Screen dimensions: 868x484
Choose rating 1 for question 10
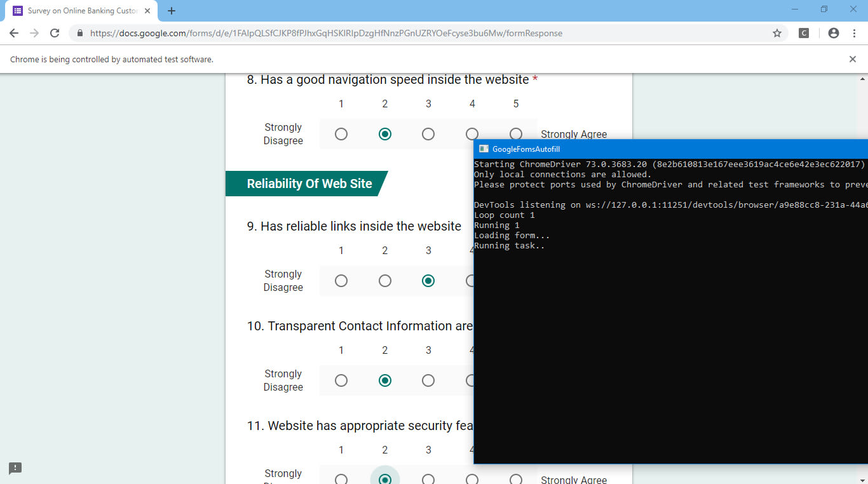tap(341, 380)
